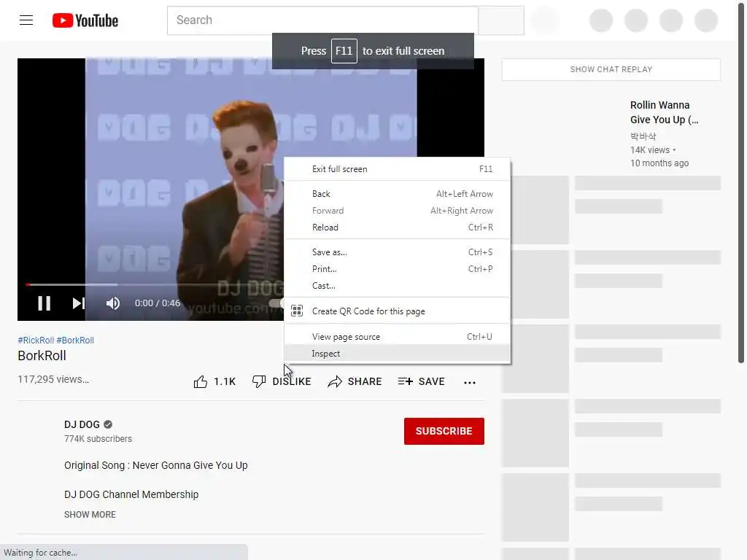Image resolution: width=747 pixels, height=560 pixels.
Task: Click the 박바삭 channel name
Action: 643,136
